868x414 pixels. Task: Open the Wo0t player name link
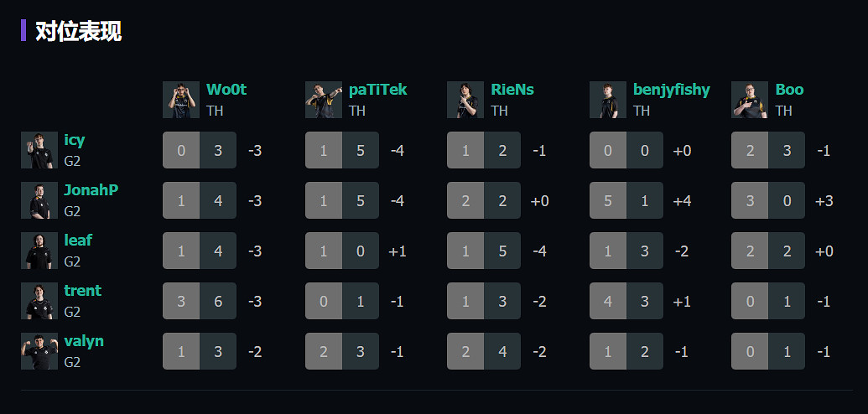click(226, 90)
